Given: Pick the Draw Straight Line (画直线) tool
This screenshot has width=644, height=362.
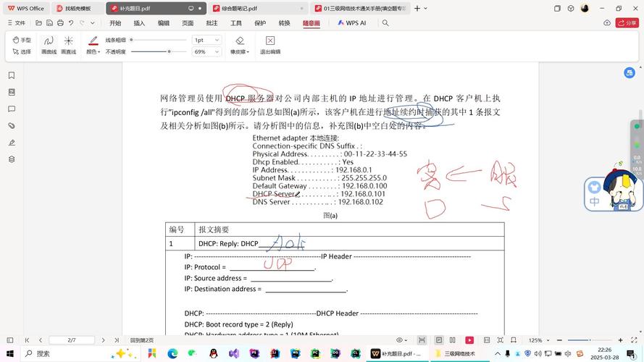Looking at the screenshot, I should (69, 45).
